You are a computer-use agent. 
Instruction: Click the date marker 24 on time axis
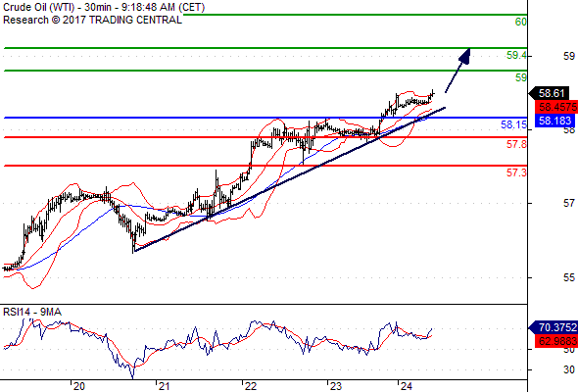tap(406, 386)
